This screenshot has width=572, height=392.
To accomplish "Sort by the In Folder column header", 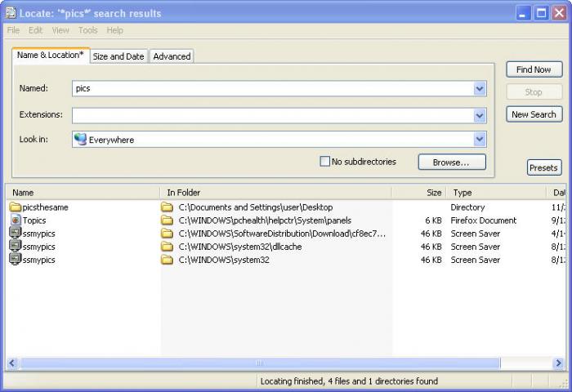I will pos(276,193).
